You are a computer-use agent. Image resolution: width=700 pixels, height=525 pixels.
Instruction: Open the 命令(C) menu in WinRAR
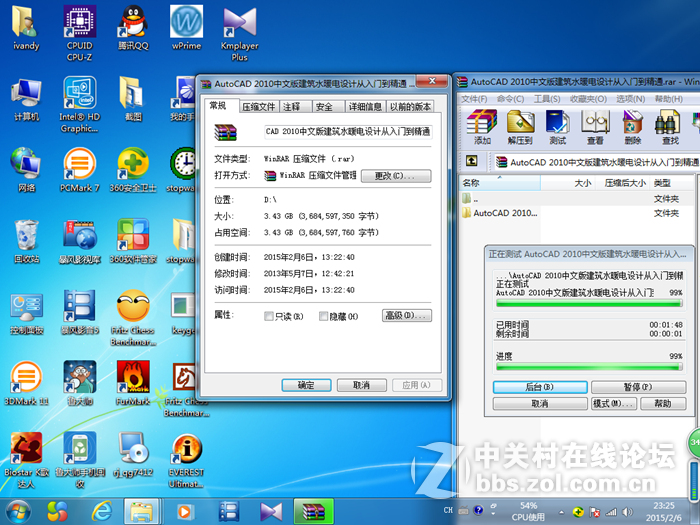point(510,99)
